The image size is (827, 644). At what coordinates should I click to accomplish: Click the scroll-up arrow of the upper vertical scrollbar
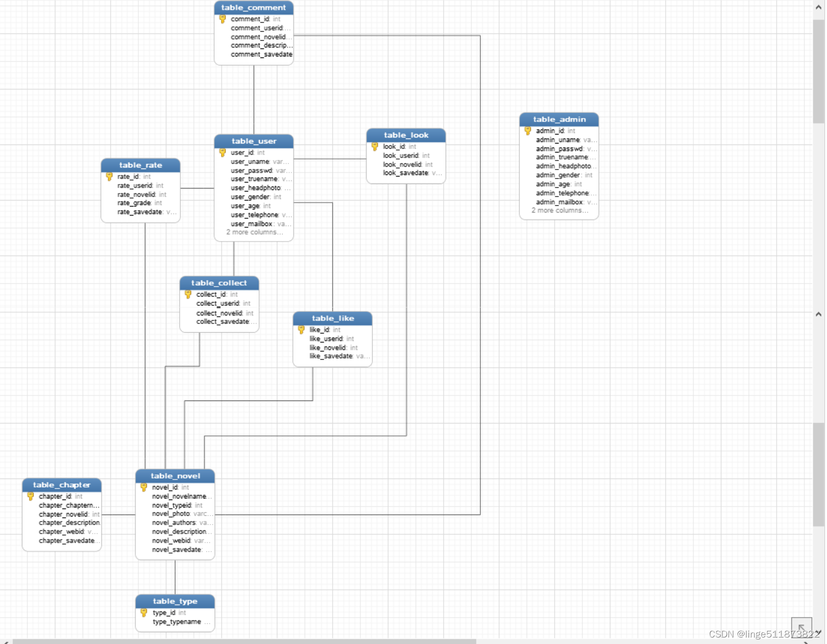coord(818,7)
